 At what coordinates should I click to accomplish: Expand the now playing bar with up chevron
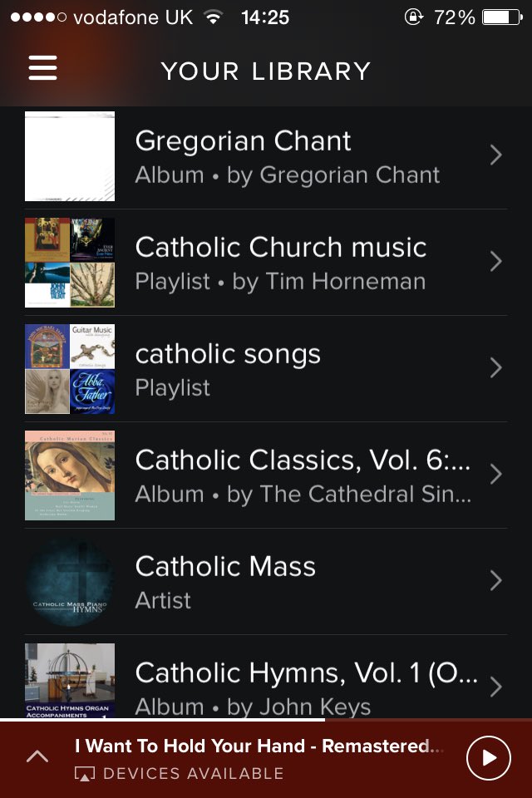coord(37,756)
